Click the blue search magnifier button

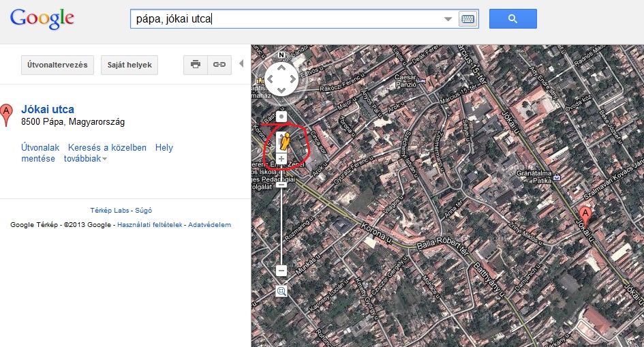512,18
